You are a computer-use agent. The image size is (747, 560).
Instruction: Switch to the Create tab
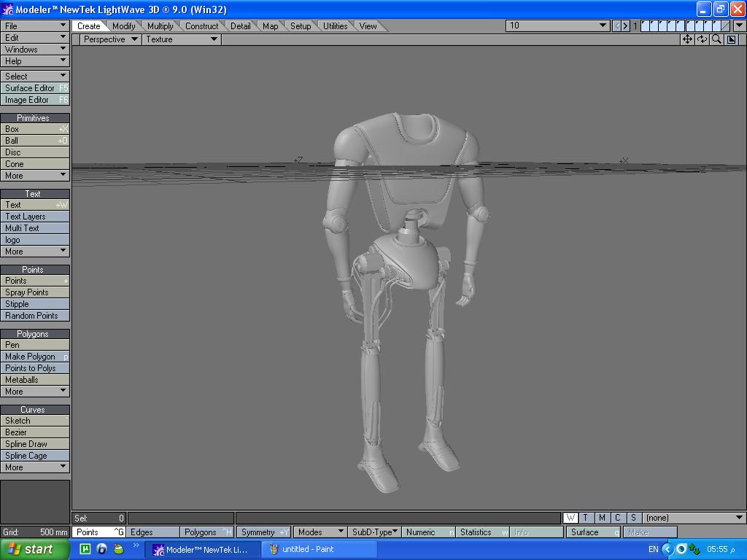point(89,26)
